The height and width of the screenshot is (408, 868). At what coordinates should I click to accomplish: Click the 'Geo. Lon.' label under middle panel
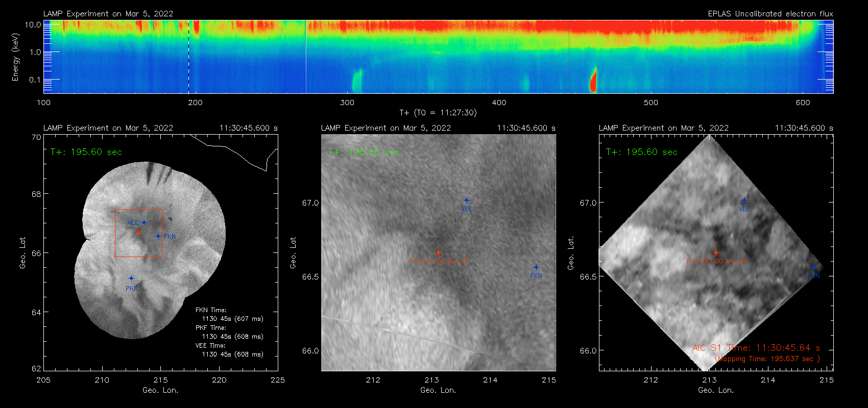(438, 390)
